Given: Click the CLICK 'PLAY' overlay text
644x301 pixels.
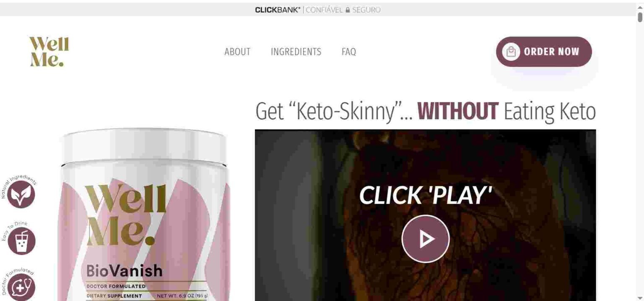Looking at the screenshot, I should coord(425,196).
